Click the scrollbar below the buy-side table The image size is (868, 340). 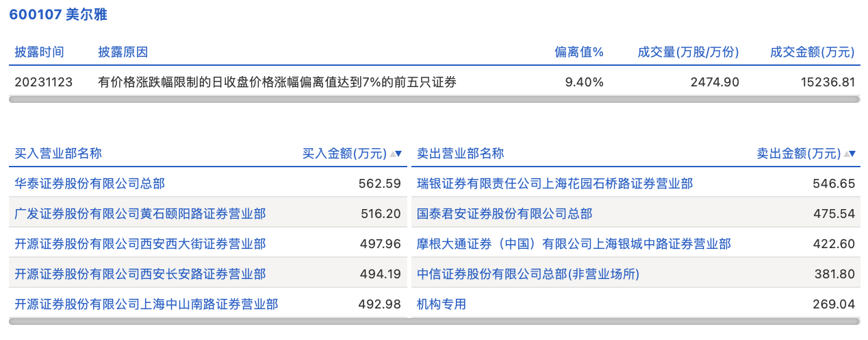(x=209, y=321)
